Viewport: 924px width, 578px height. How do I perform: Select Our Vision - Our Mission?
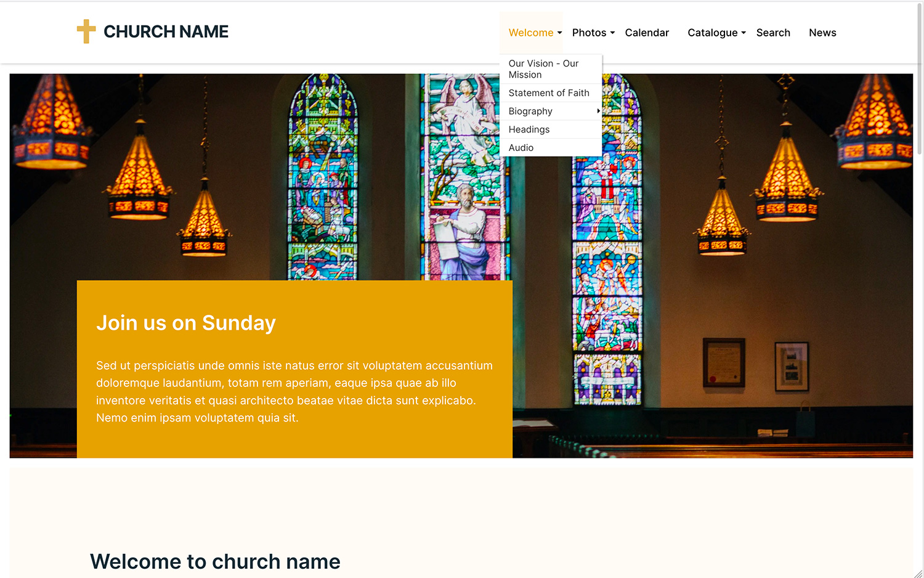tap(551, 69)
